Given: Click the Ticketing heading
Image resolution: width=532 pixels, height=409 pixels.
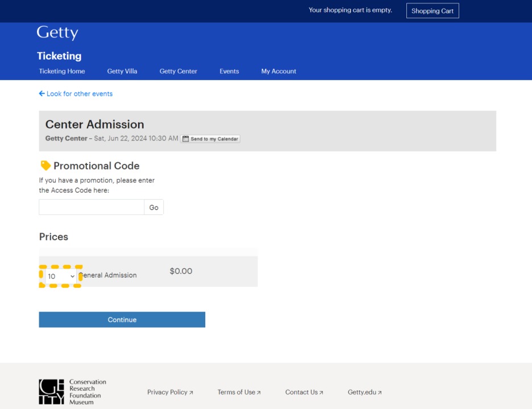Looking at the screenshot, I should coord(59,56).
